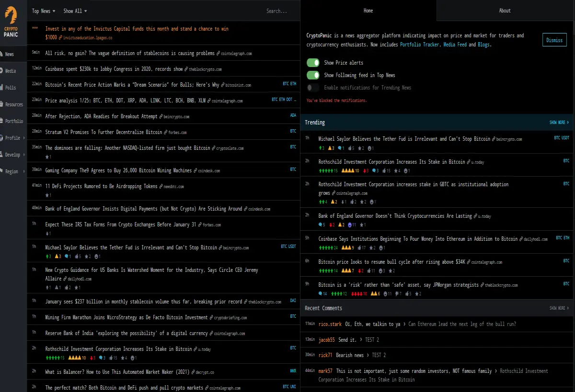Viewport: 575px width, 392px height.
Task: Click save star on Trending Michael Saylor story
Action: pyautogui.click(x=360, y=148)
